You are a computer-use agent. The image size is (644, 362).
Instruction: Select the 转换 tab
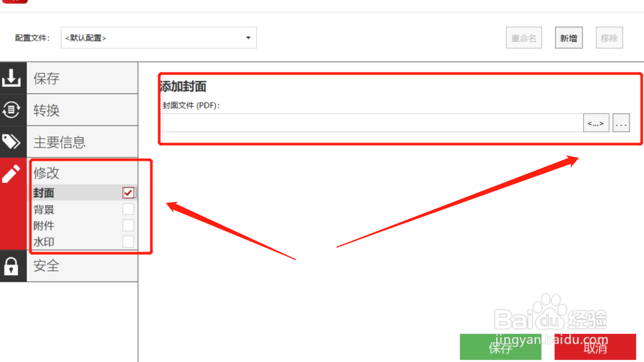point(82,110)
